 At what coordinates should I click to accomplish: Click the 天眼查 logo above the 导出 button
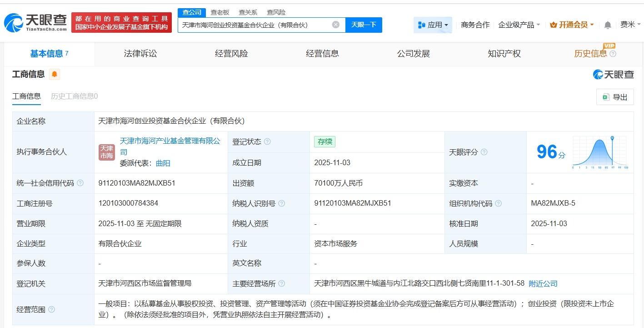(x=613, y=74)
